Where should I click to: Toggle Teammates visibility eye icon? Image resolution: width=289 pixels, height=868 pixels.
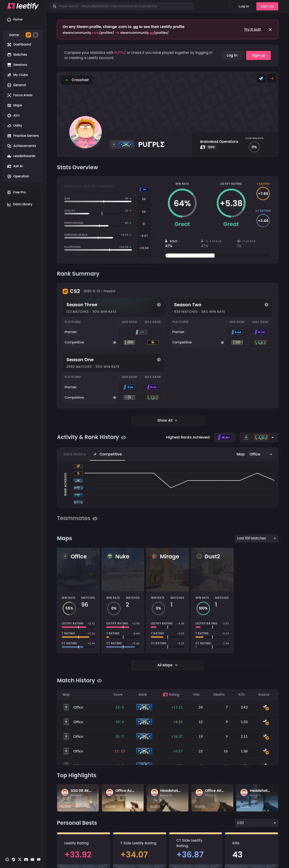tap(95, 519)
